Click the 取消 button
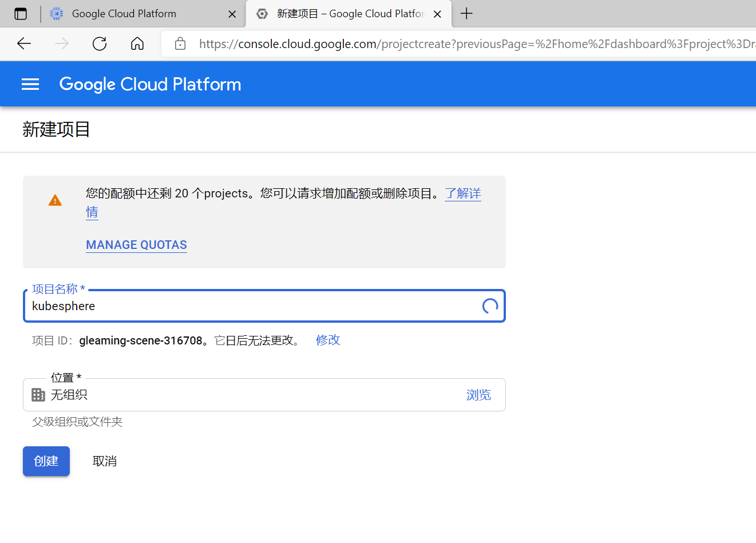This screenshot has height=543, width=756. (105, 461)
